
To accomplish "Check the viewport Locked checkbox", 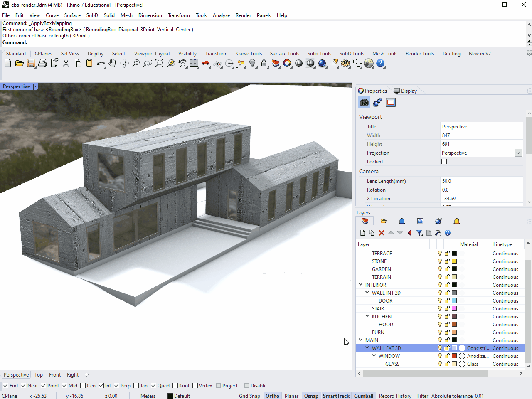I will [x=444, y=162].
